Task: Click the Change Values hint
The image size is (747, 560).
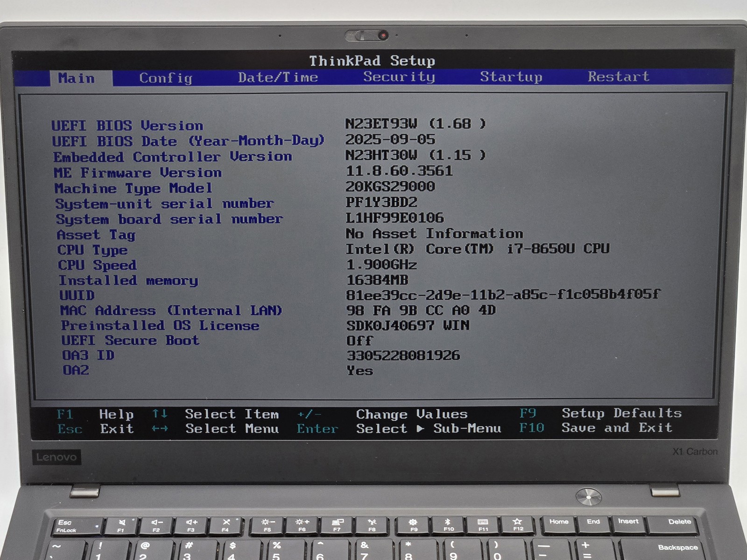Action: [x=412, y=414]
